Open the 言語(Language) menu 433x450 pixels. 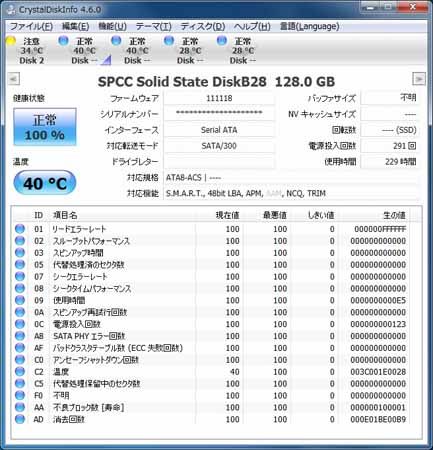pos(309,26)
